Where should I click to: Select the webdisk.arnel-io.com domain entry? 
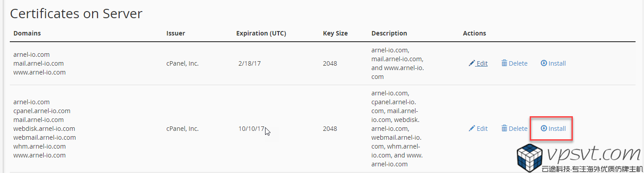point(44,129)
